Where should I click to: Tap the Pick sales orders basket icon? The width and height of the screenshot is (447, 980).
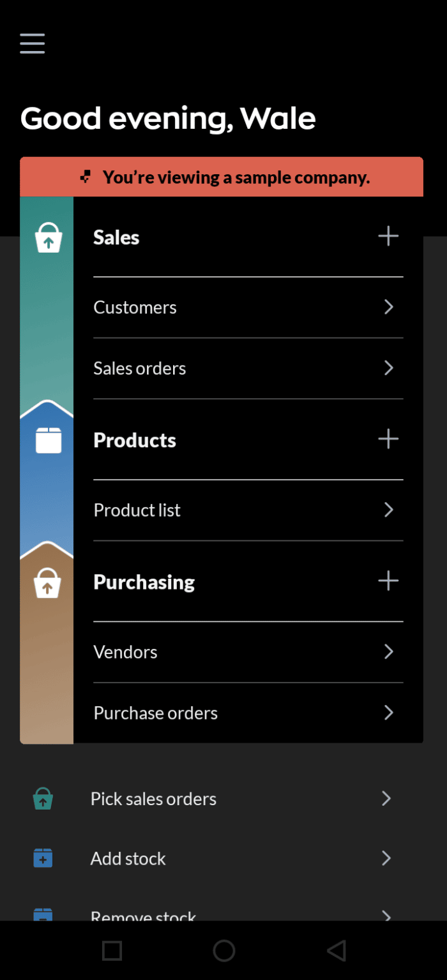42,798
